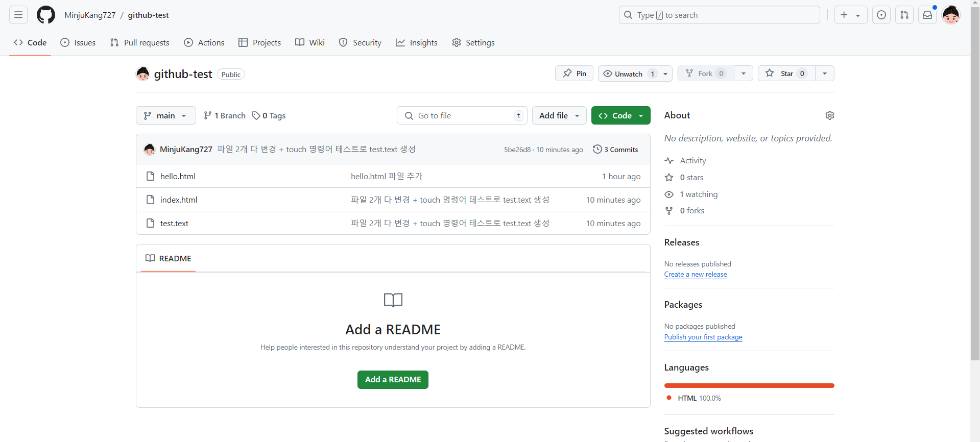Switch to the Pull requests tab

pyautogui.click(x=140, y=42)
